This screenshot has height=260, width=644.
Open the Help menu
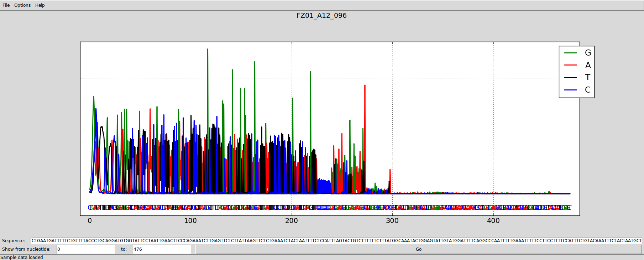pos(40,5)
